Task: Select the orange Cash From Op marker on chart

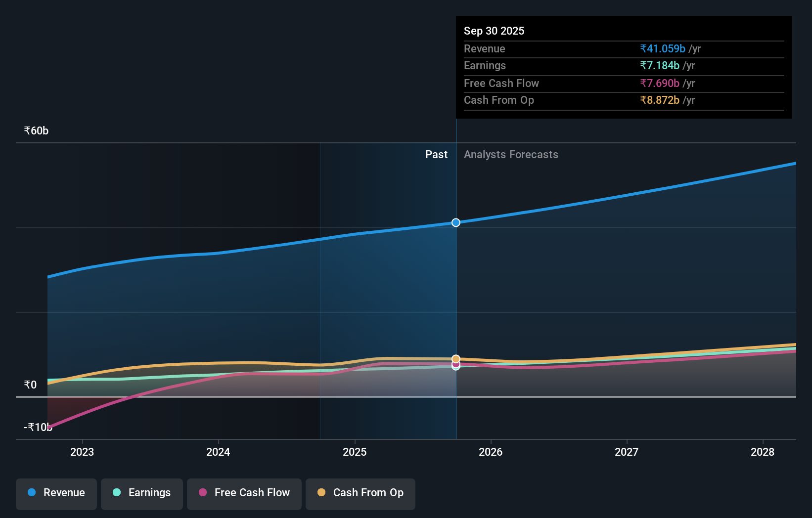Action: pos(455,358)
